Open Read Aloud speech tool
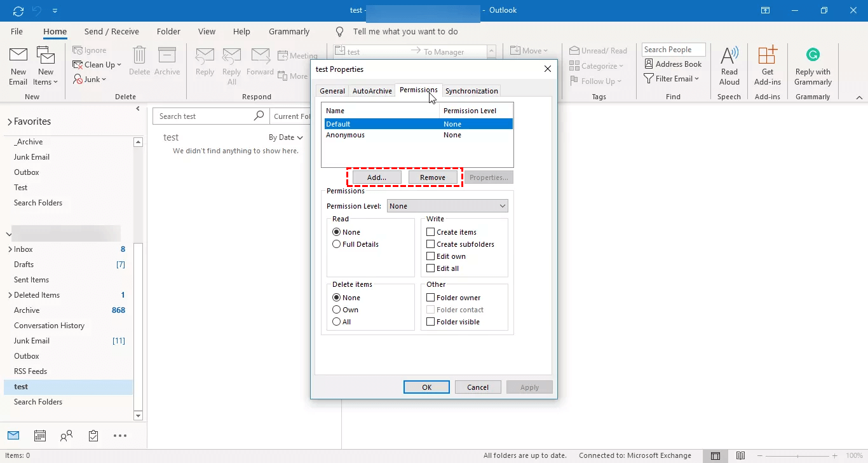This screenshot has width=868, height=463. coord(729,66)
